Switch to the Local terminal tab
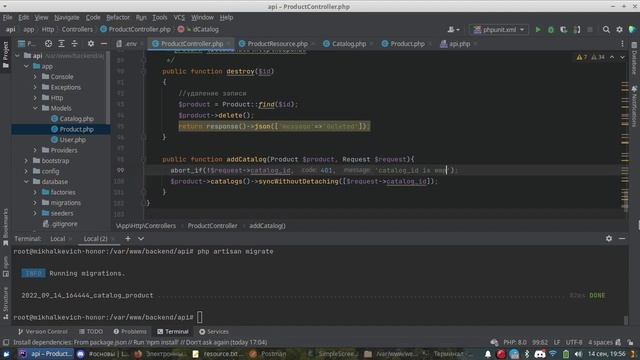The height and width of the screenshot is (360, 640). (x=58, y=239)
